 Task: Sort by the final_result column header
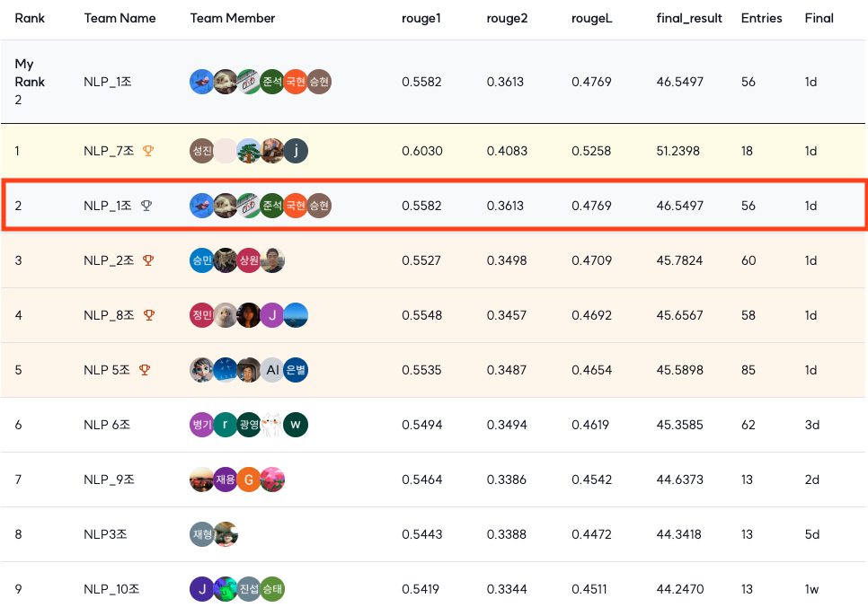pos(689,18)
